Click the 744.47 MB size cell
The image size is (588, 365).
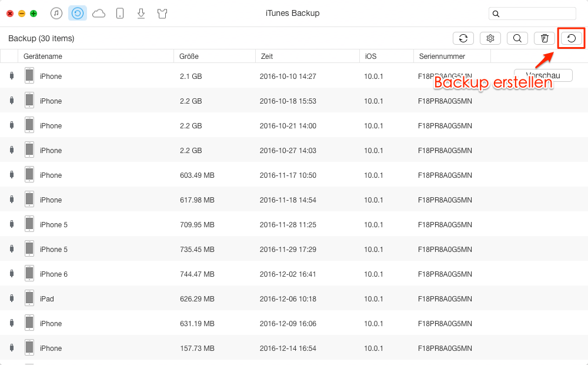tap(197, 274)
